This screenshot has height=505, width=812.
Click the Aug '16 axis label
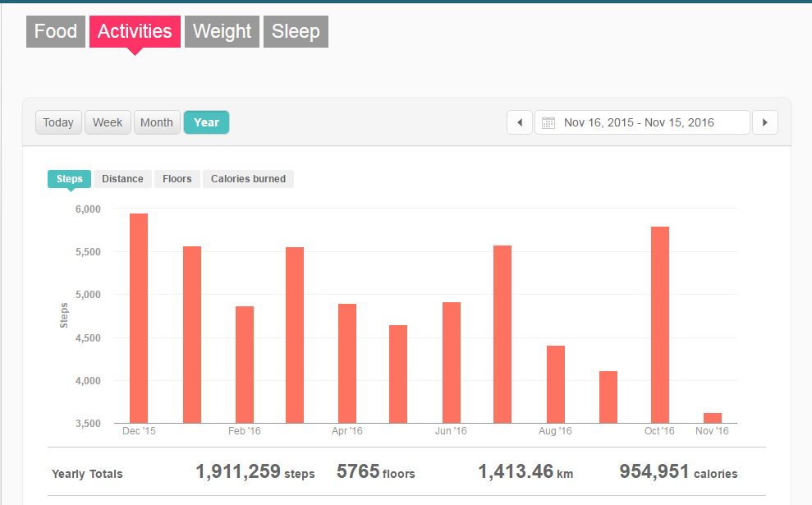[555, 431]
